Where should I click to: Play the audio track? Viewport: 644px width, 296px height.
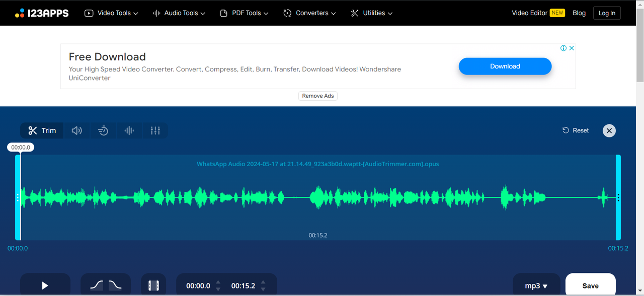tap(45, 285)
